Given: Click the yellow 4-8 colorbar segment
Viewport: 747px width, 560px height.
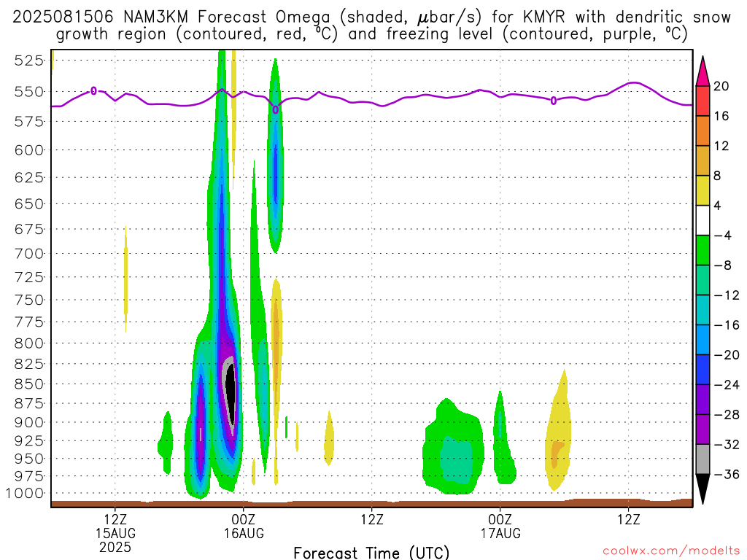Looking at the screenshot, I should (x=703, y=190).
